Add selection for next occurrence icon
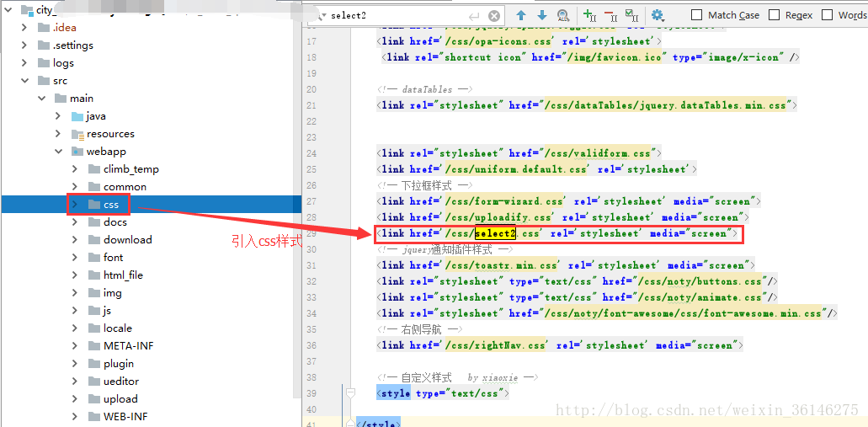This screenshot has height=427, width=868. tap(589, 15)
